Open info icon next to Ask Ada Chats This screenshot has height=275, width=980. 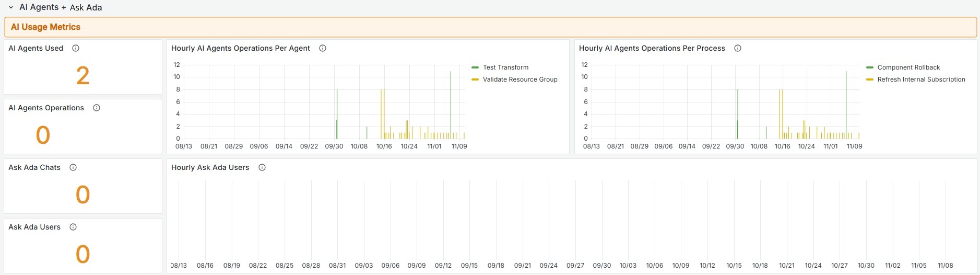click(73, 167)
